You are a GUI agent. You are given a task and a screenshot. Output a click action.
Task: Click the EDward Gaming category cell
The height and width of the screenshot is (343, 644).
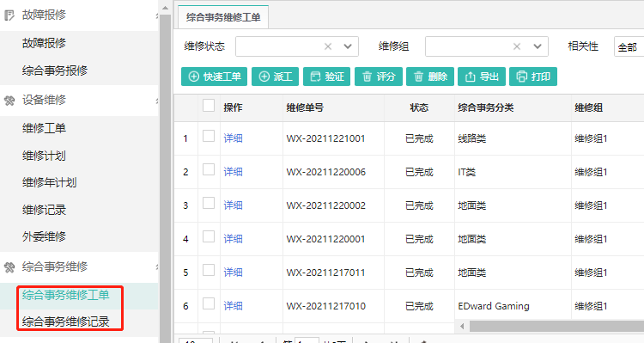click(x=494, y=306)
